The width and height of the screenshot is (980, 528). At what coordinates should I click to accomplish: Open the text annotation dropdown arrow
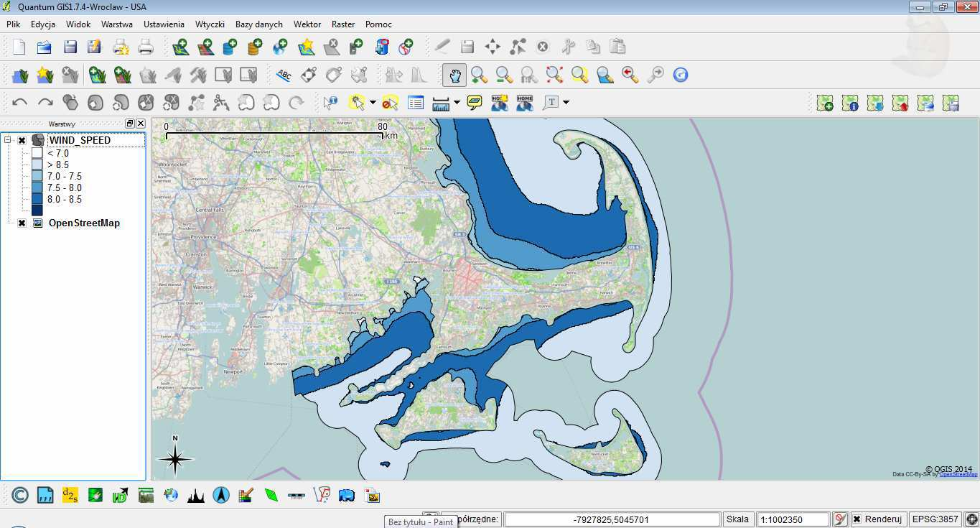coord(566,103)
